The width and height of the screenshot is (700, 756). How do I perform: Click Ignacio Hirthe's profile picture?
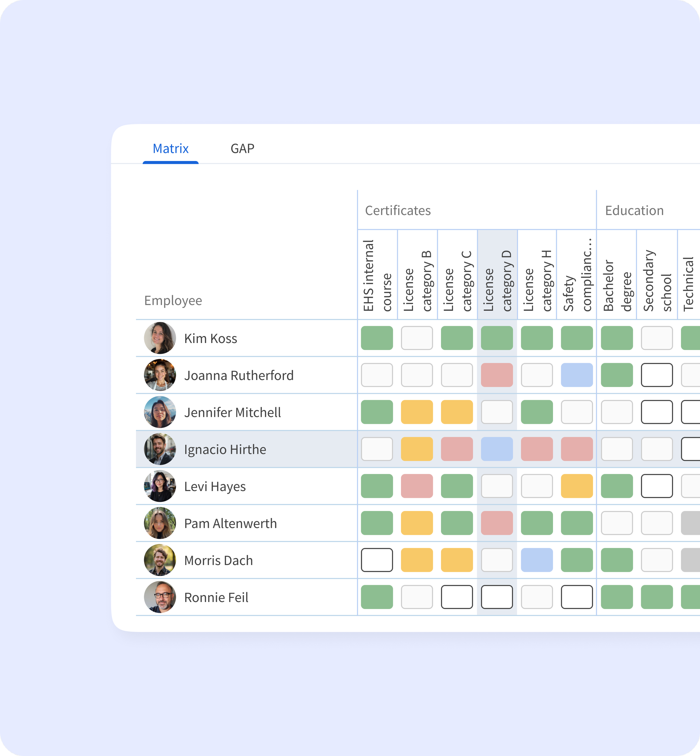[160, 449]
